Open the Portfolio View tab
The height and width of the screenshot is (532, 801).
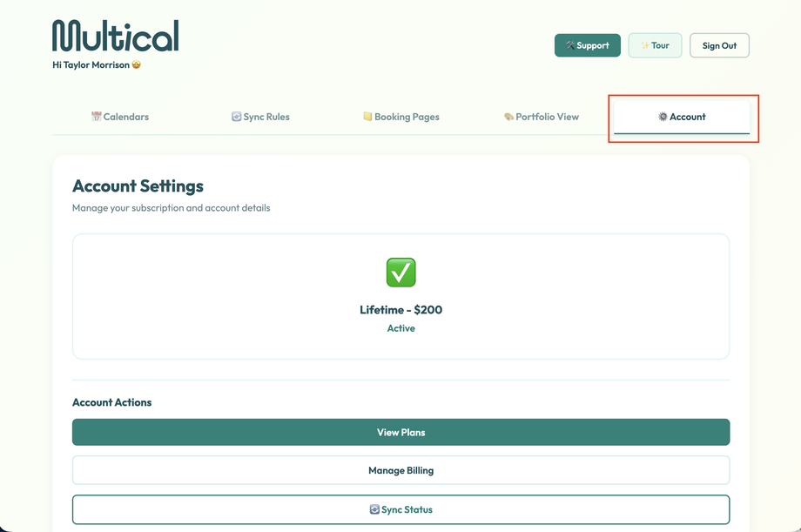click(542, 117)
